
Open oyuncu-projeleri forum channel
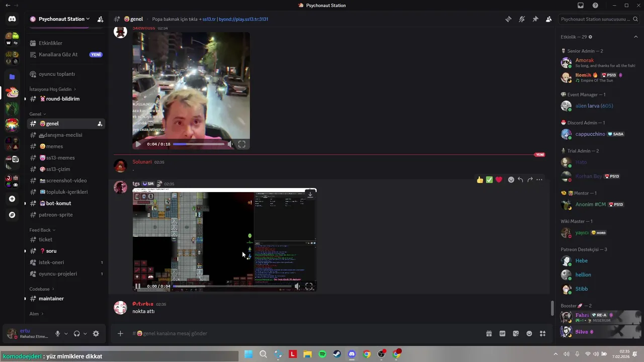click(65, 274)
